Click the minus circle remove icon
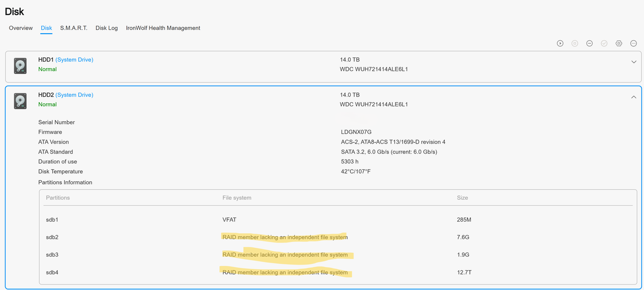This screenshot has width=644, height=290. [x=589, y=43]
